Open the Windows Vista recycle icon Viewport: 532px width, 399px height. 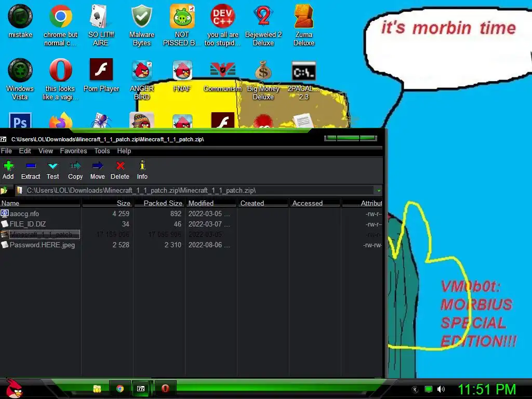[x=20, y=79]
